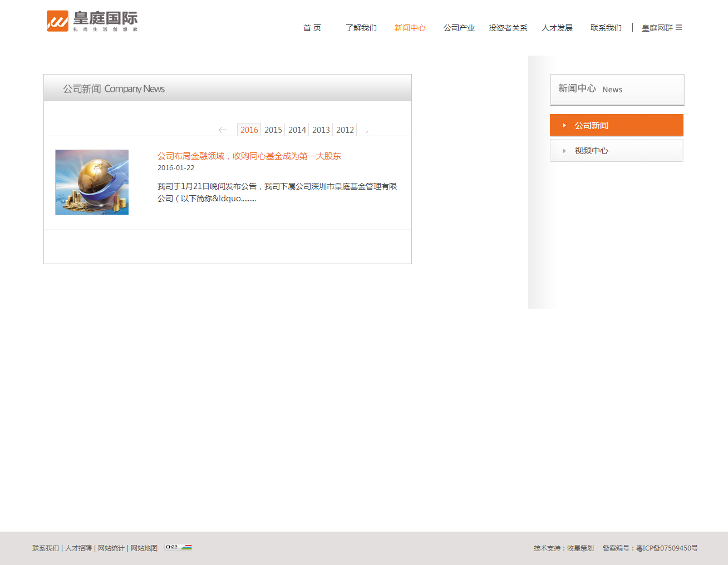
Task: Click the CNZZ statistics badge in footer
Action: [178, 547]
